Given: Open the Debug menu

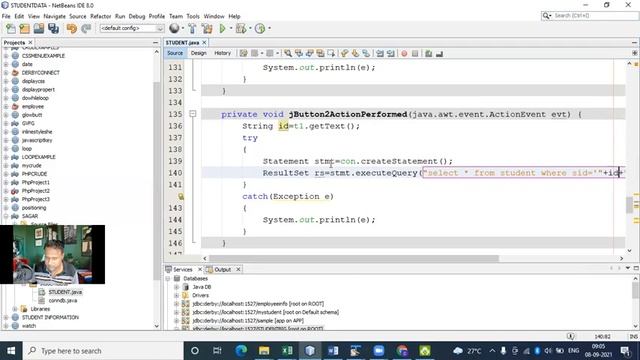Looking at the screenshot, I should point(137,16).
